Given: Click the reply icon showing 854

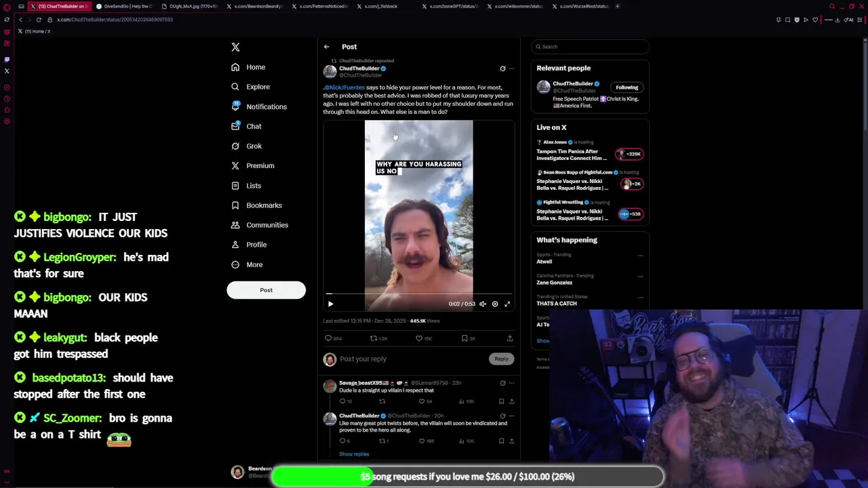Looking at the screenshot, I should pyautogui.click(x=333, y=338).
